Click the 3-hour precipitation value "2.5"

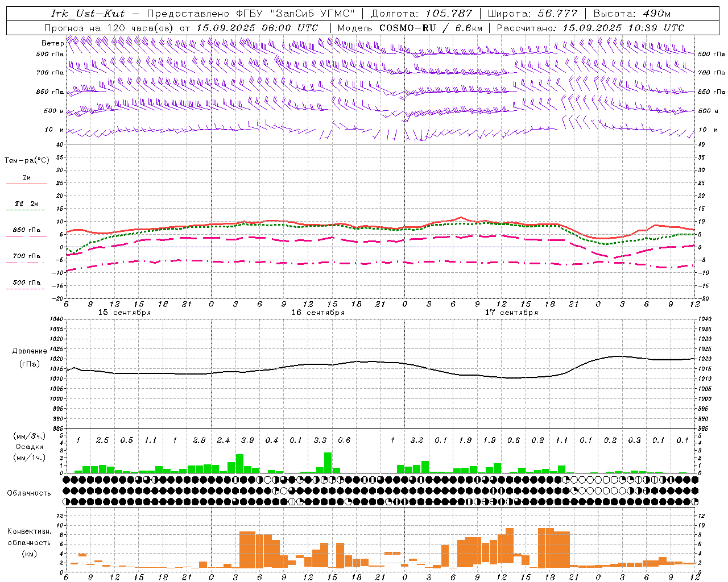(x=102, y=440)
